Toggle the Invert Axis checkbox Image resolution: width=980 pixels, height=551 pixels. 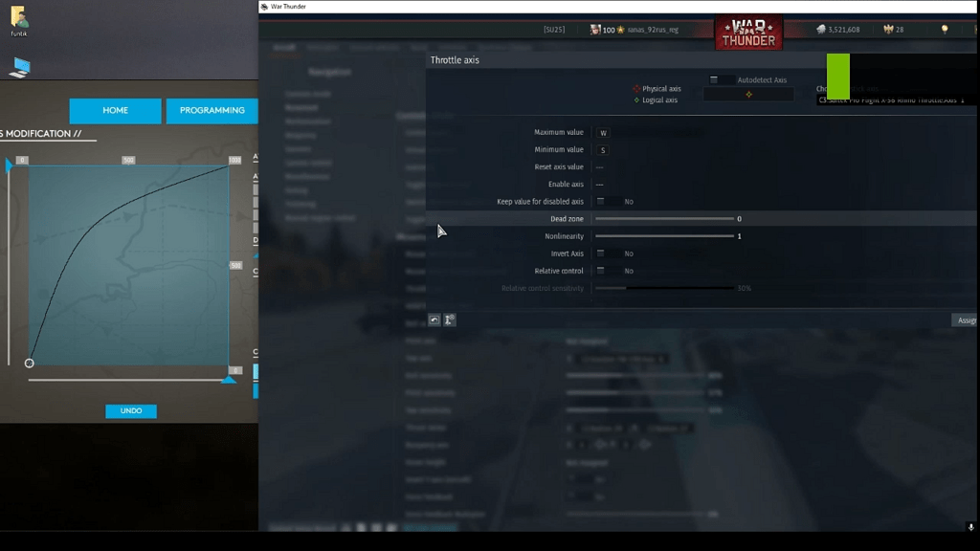click(601, 253)
